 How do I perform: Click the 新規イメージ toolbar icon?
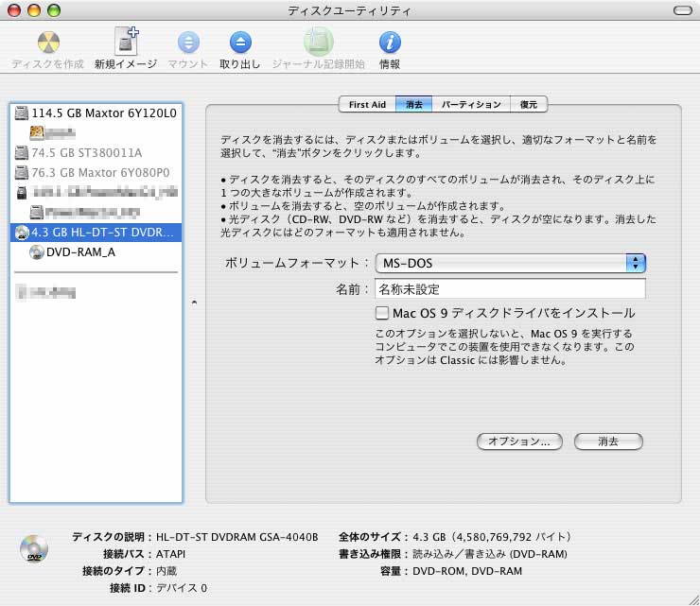[128, 43]
